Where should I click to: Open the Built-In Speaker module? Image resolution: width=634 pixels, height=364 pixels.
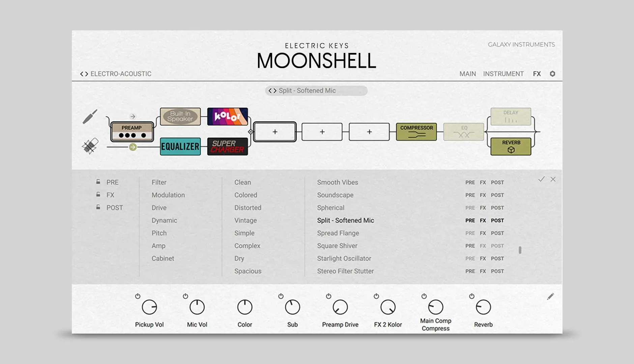(x=180, y=117)
